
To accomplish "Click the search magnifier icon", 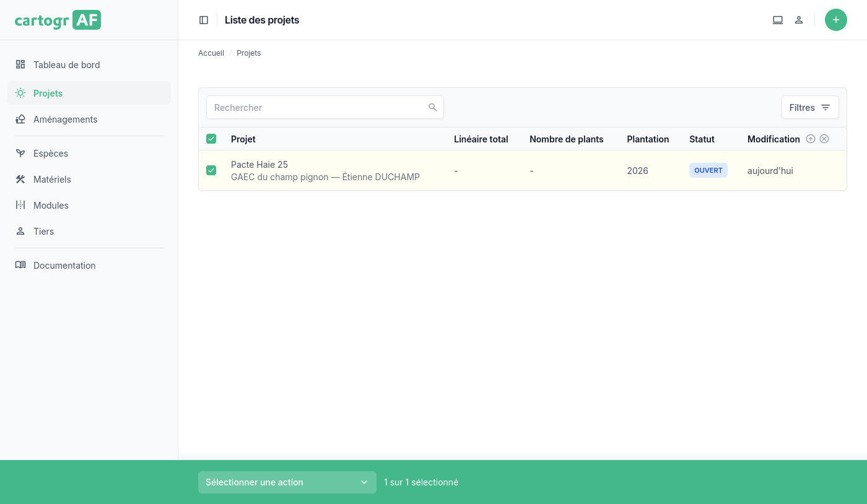I will (x=433, y=107).
